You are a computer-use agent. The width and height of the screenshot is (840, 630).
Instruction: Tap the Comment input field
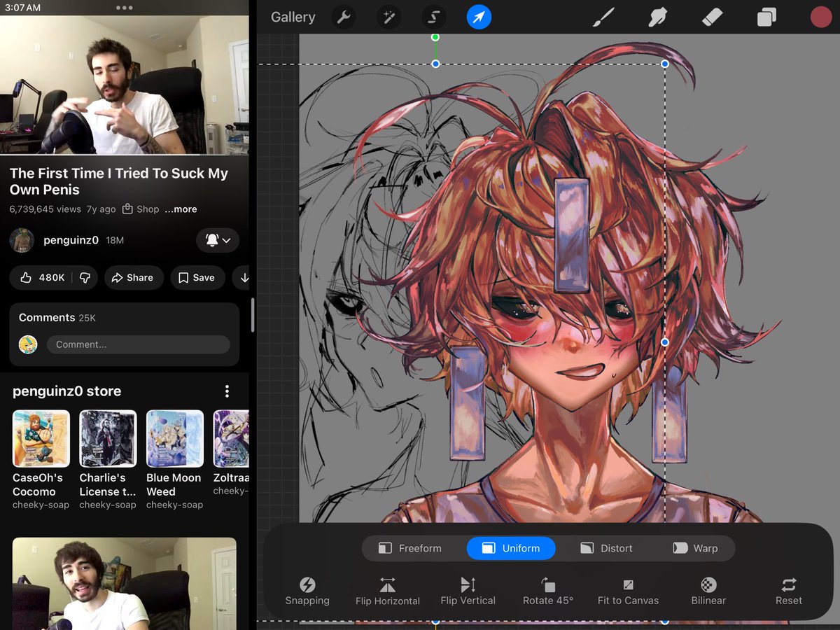[138, 344]
